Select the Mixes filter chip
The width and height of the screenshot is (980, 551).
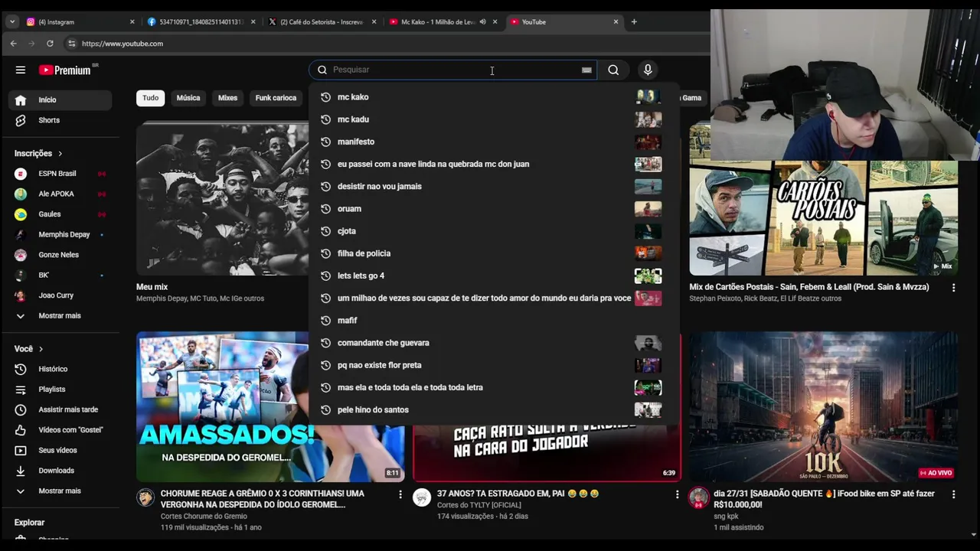(x=227, y=98)
